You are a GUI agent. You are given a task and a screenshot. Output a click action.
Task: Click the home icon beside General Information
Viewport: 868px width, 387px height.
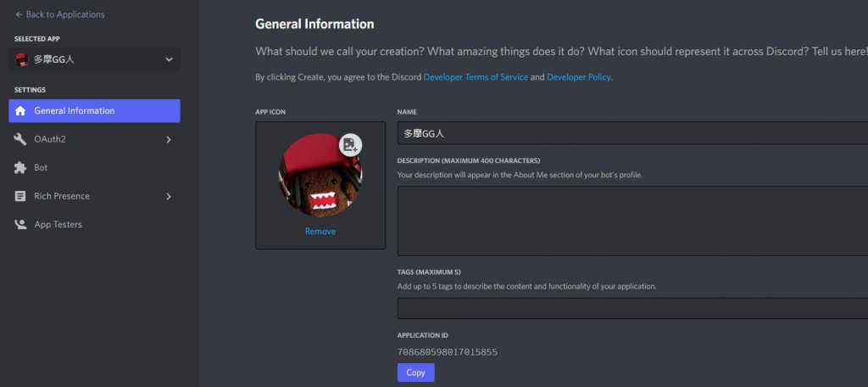20,111
